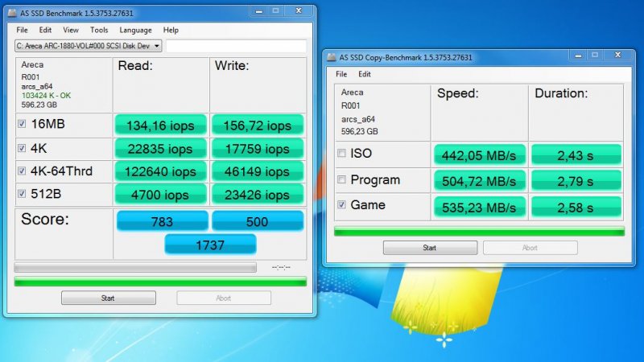Uncheck the 16MB test checkbox
Viewport: 644px width, 362px height.
click(x=22, y=124)
